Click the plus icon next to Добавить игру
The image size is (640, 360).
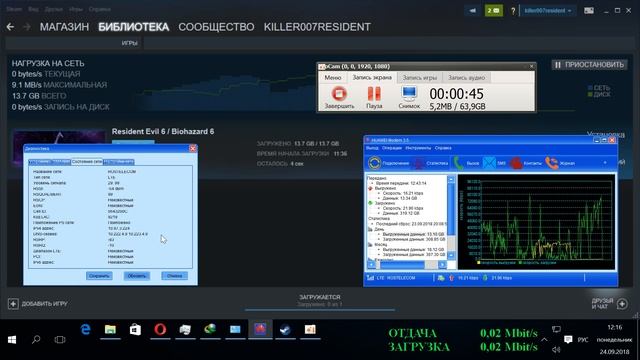tap(13, 304)
